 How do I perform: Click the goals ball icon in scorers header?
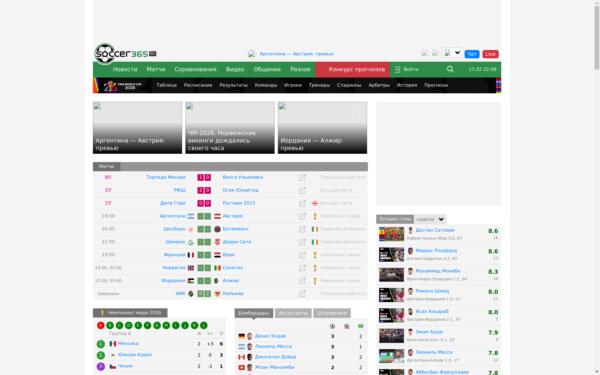(332, 326)
